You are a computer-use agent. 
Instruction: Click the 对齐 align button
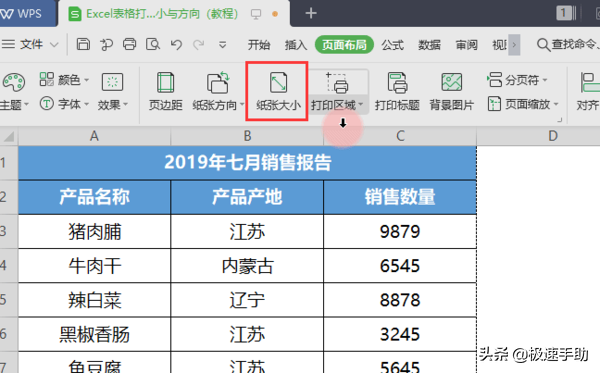click(x=588, y=91)
